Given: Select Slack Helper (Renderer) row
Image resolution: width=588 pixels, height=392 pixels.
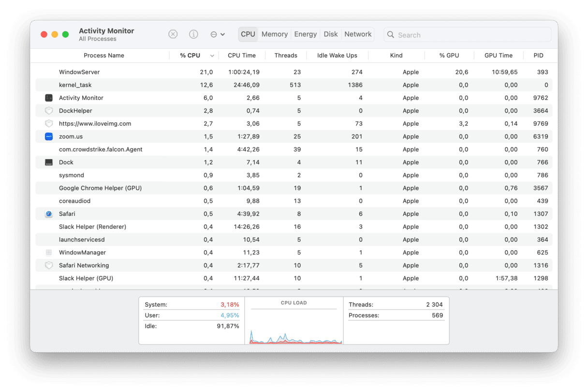Looking at the screenshot, I should pyautogui.click(x=294, y=227).
